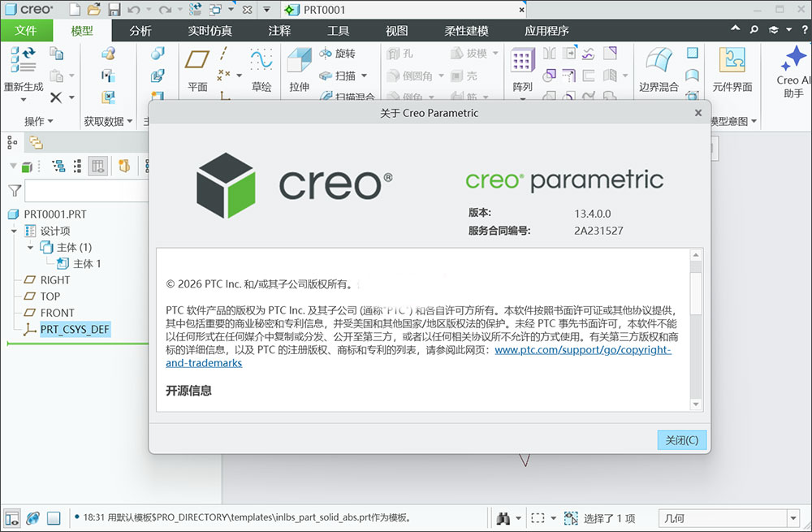Screen dimensions: 812x532
Task: Undo the last action
Action: pos(134,9)
